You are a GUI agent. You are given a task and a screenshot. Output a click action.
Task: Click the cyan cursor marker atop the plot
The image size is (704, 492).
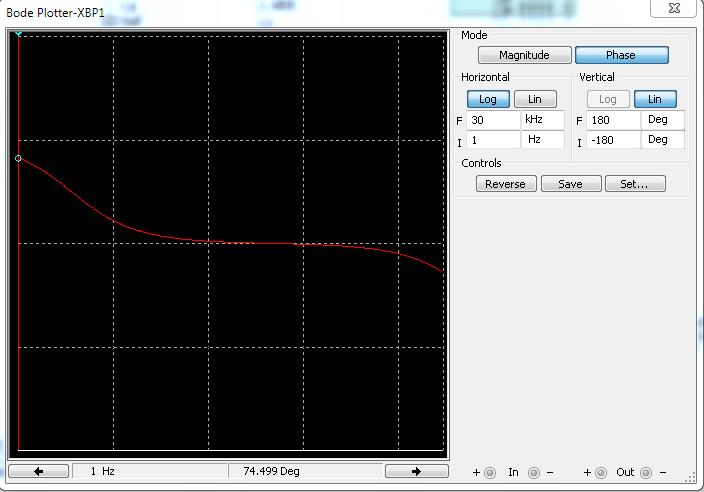(x=18, y=34)
